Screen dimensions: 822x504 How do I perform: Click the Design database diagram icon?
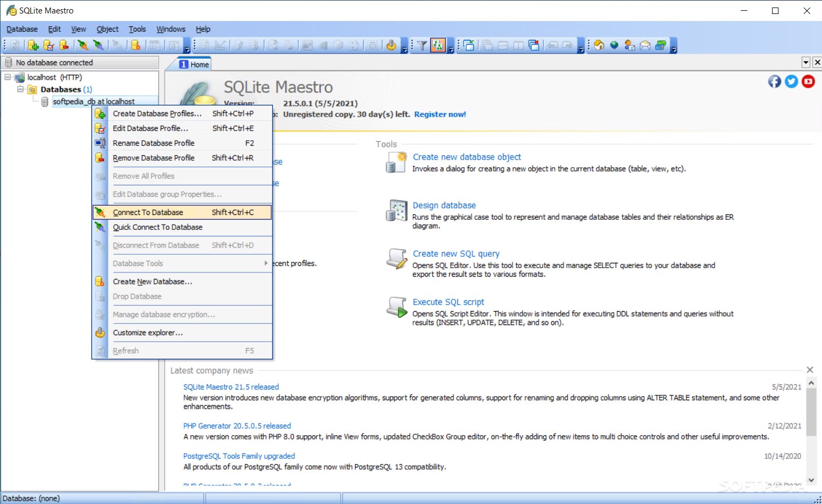(x=396, y=211)
